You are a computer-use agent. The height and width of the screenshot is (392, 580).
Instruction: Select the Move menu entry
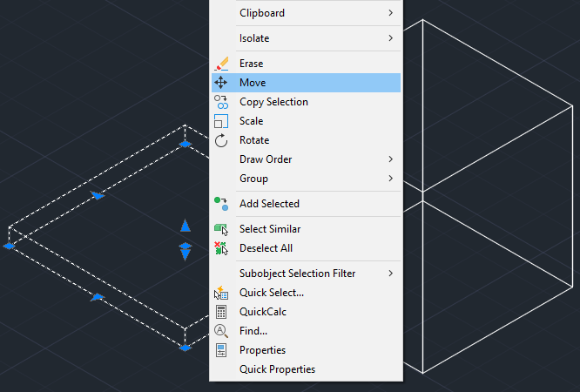coord(306,83)
